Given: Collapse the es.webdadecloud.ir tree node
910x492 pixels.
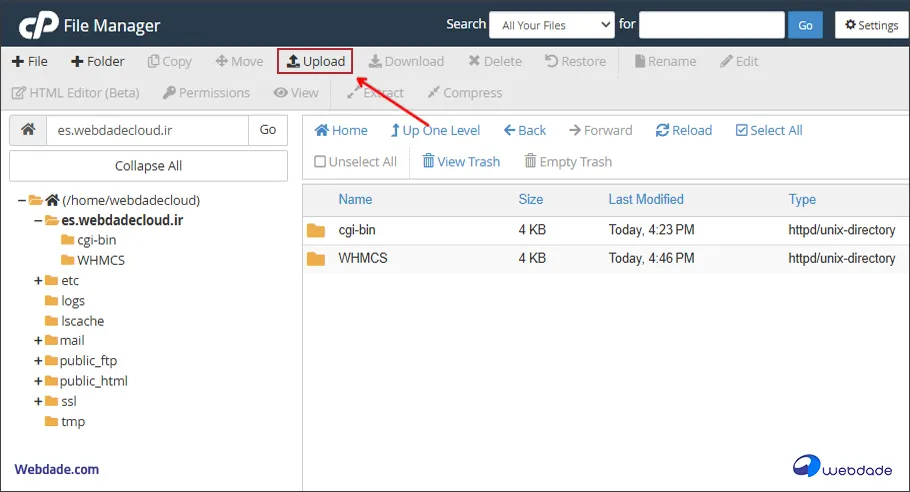Looking at the screenshot, I should point(38,220).
